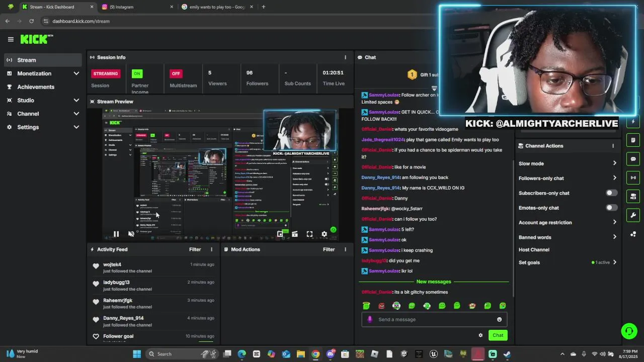644x362 pixels.
Task: Click the chat scrollbar
Action: (513, 229)
